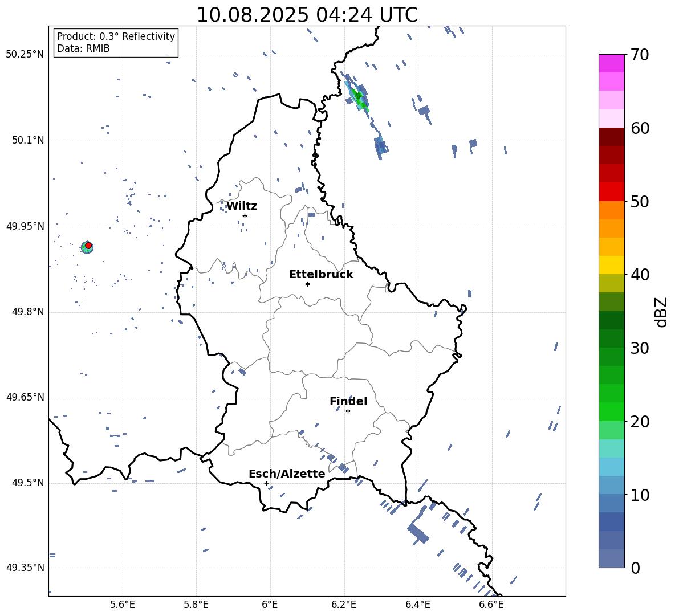Select the Findel city label
This screenshot has height=616, width=675.
tap(348, 401)
